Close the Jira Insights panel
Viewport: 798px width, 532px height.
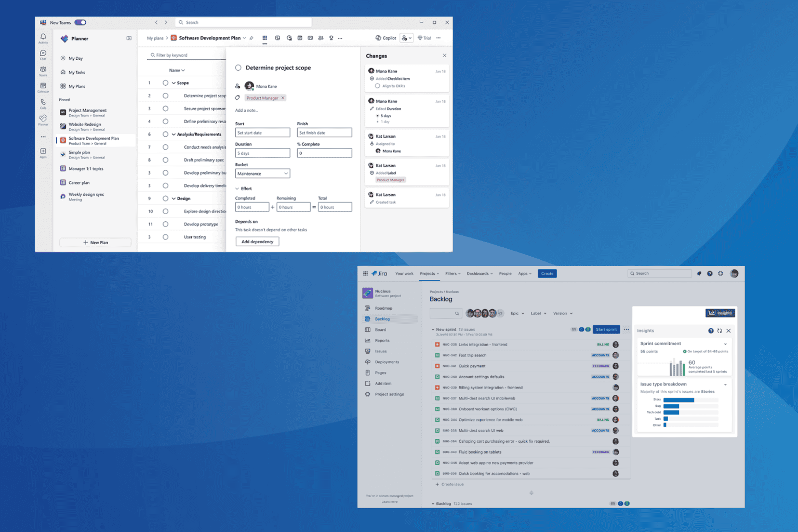(x=728, y=330)
